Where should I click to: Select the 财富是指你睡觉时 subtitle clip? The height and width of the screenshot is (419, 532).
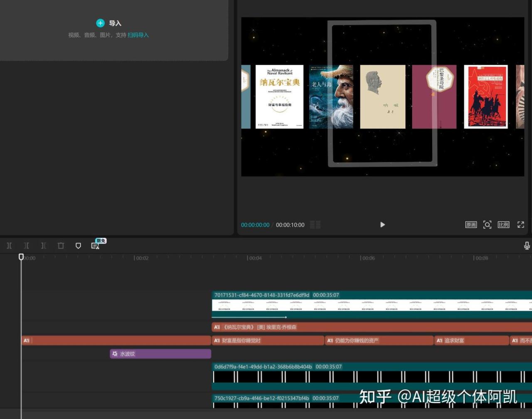tap(268, 340)
